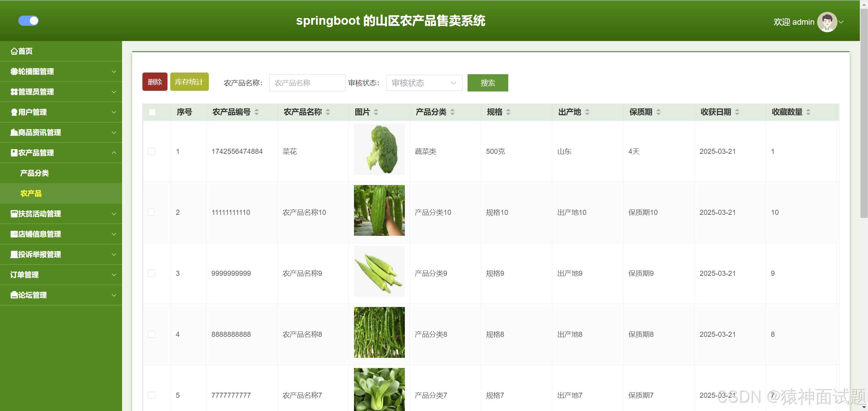868x411 pixels.
Task: Click the home icon beside 首页
Action: [14, 51]
